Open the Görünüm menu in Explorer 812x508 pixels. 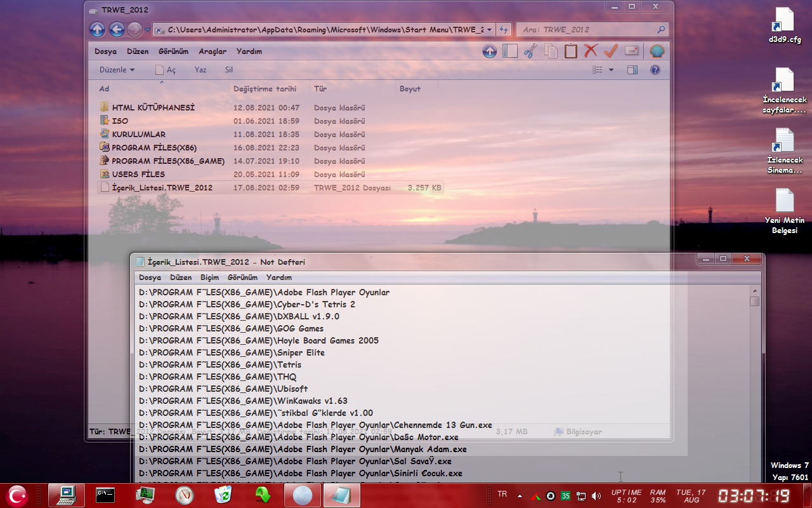point(173,51)
